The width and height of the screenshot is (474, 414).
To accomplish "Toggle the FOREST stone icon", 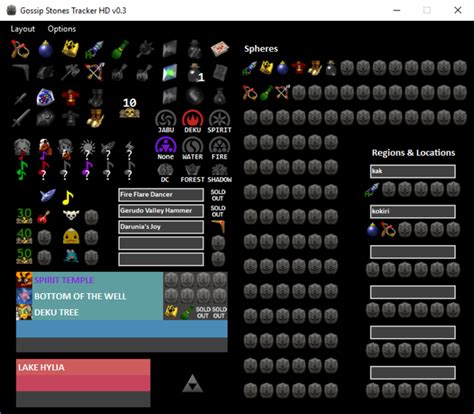I will (192, 173).
